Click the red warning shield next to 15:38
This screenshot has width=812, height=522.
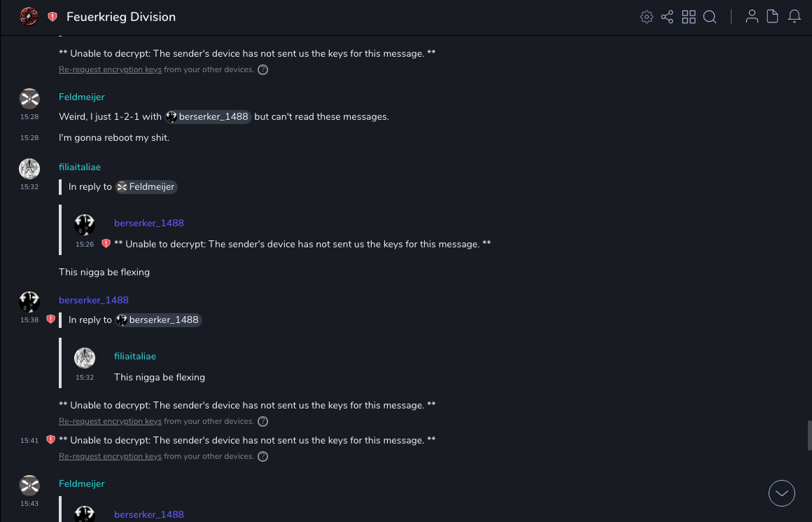tap(50, 320)
